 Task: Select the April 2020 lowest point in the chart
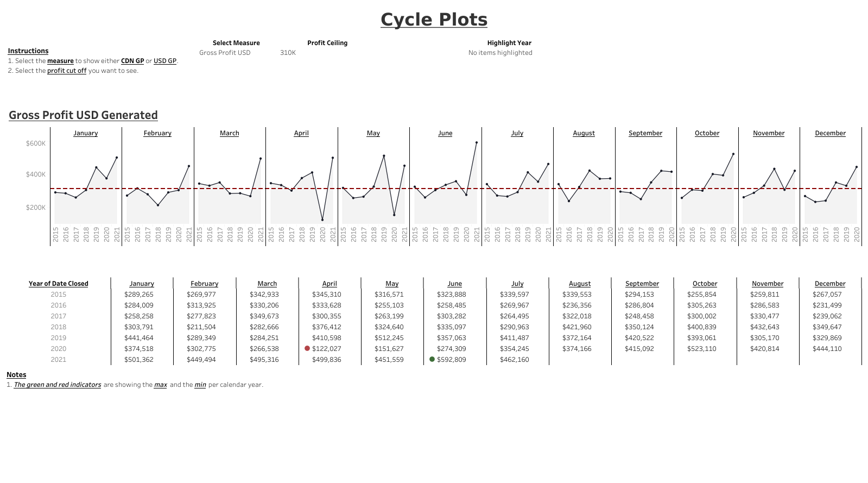click(322, 220)
